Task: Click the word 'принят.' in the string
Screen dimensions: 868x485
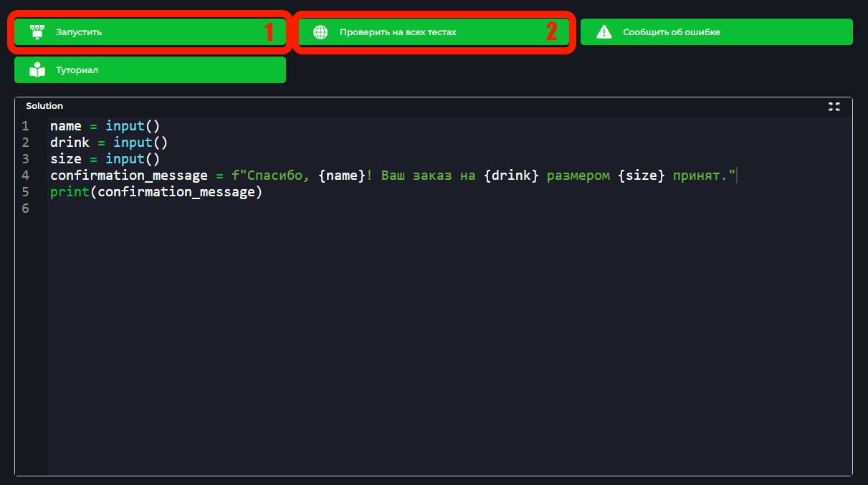Action: coord(700,176)
